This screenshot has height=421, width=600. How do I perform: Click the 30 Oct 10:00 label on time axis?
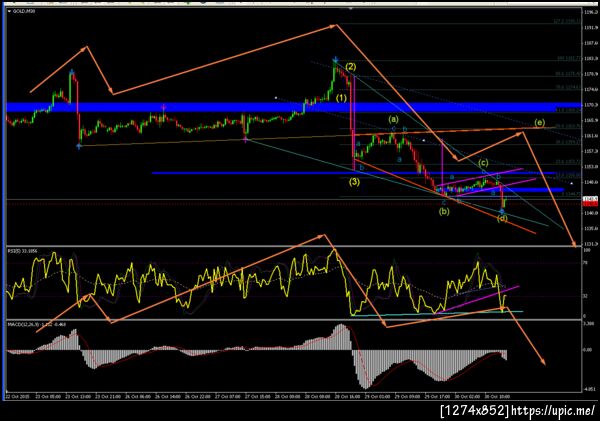tap(497, 397)
